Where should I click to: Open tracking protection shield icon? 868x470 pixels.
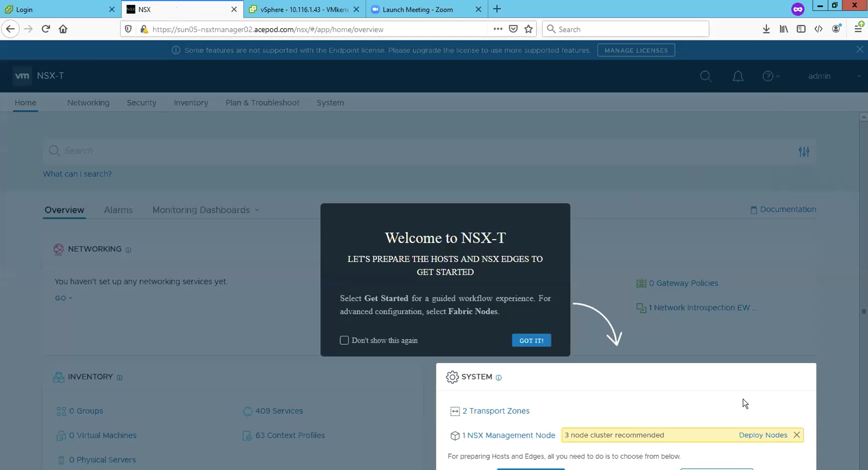[128, 29]
